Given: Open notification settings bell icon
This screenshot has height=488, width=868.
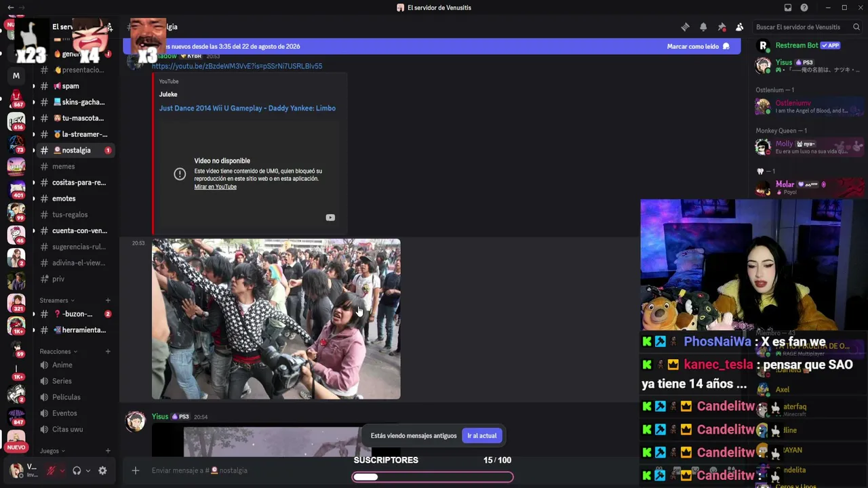Looking at the screenshot, I should [x=703, y=27].
